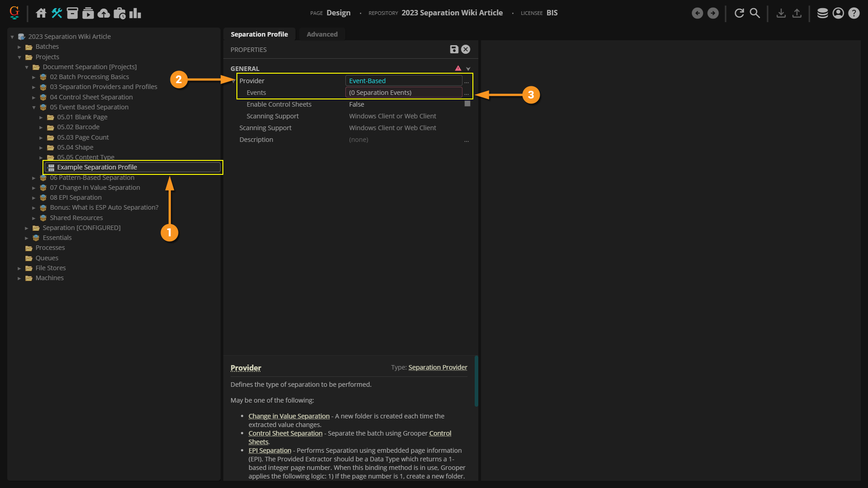Save properties with the floppy disk icon

(x=454, y=49)
